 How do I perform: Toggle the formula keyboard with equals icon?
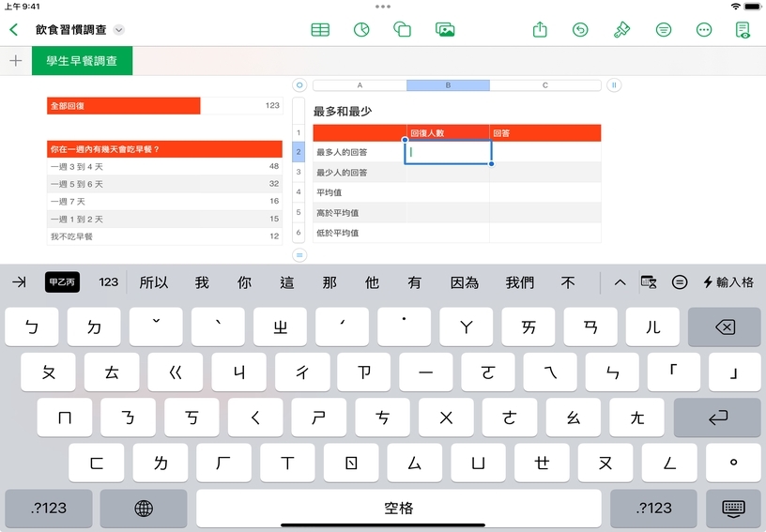[680, 282]
